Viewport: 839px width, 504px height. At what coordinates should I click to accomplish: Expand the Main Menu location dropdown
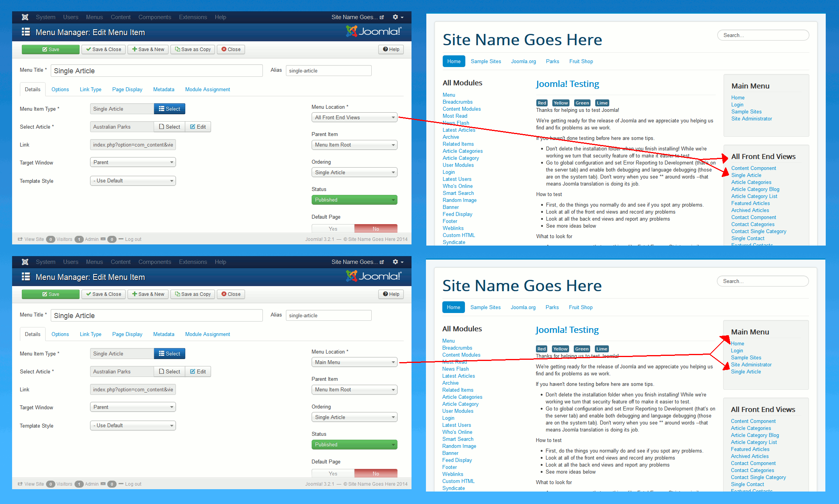coord(354,362)
